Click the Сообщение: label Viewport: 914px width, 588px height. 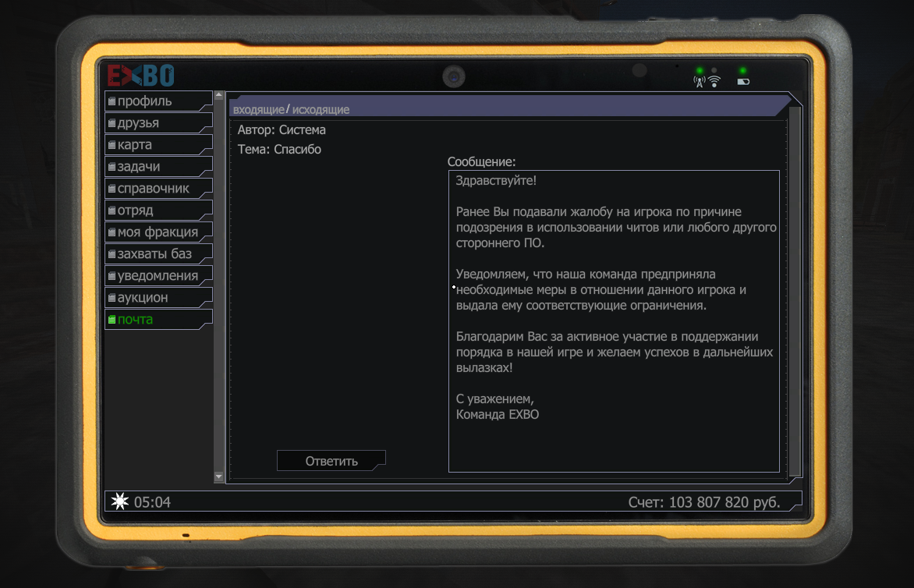(x=481, y=162)
